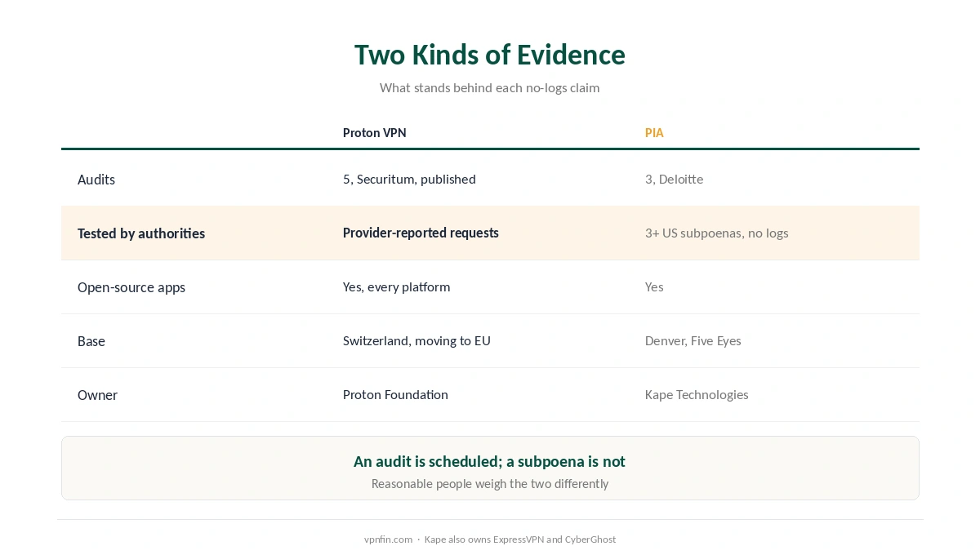980x555 pixels.
Task: Click the 'PIA' column header
Action: coord(654,133)
